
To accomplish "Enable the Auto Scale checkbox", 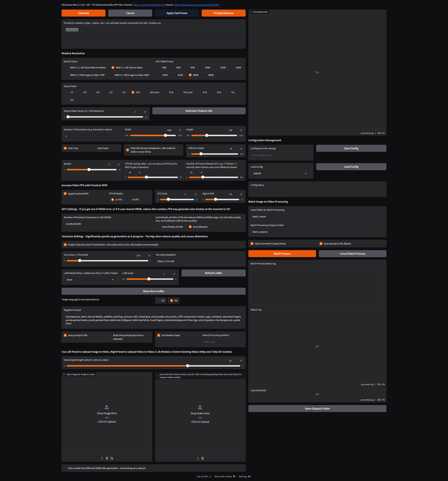I will [x=95, y=148].
